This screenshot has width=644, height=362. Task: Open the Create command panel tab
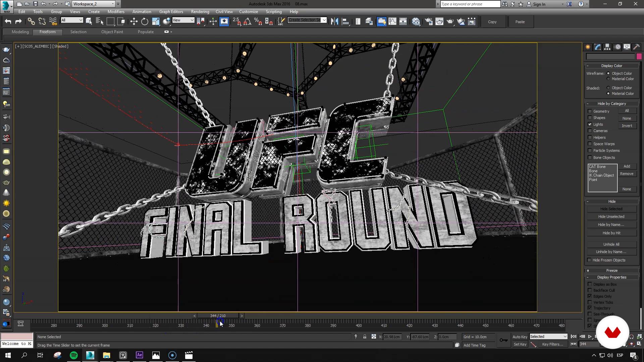coord(588,47)
